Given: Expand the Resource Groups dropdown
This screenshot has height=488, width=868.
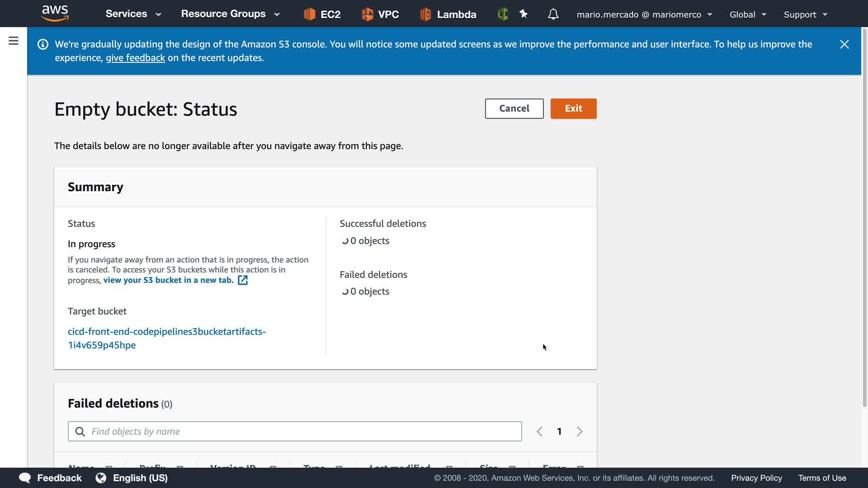Looking at the screenshot, I should pyautogui.click(x=230, y=14).
